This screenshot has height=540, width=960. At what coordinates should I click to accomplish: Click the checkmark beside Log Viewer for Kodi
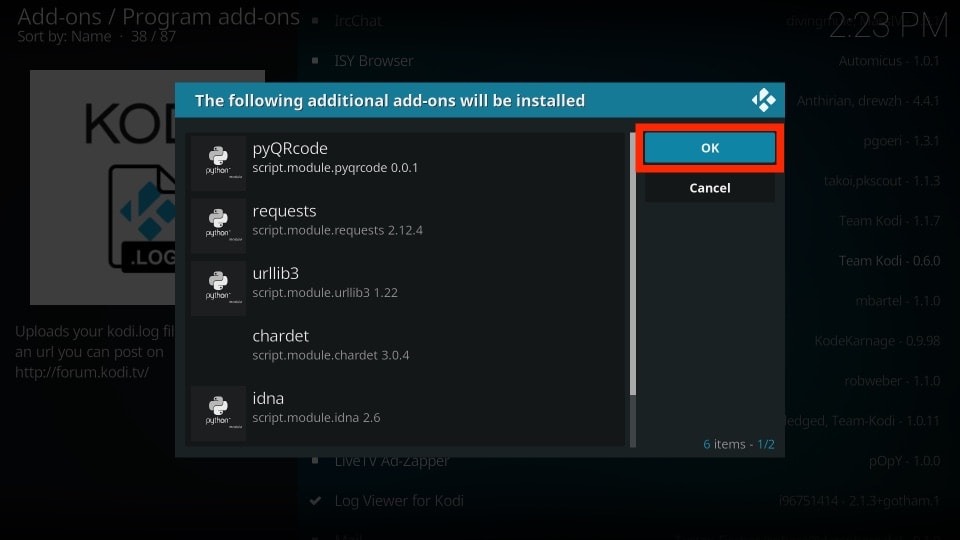click(x=315, y=501)
